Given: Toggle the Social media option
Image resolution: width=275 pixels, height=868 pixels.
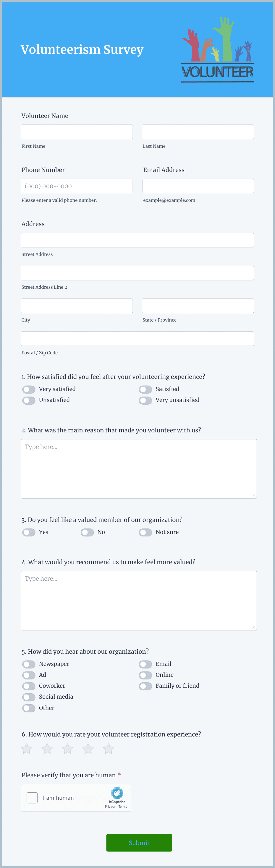Looking at the screenshot, I should (x=29, y=697).
